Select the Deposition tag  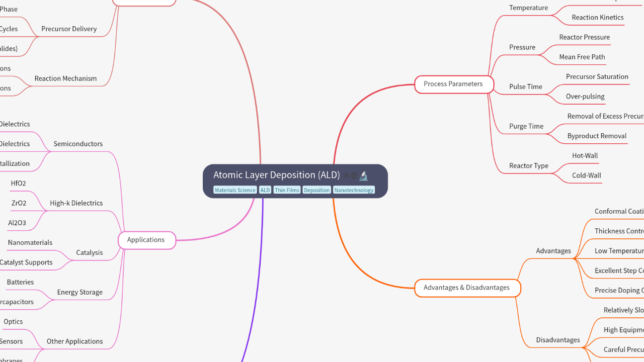coord(316,190)
